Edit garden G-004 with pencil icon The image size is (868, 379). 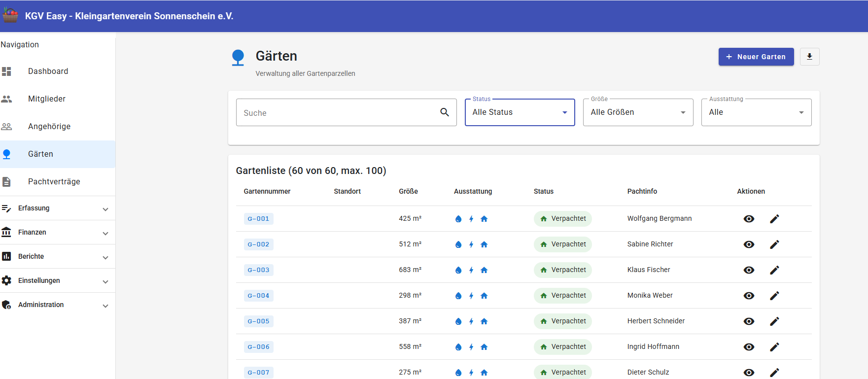(774, 296)
